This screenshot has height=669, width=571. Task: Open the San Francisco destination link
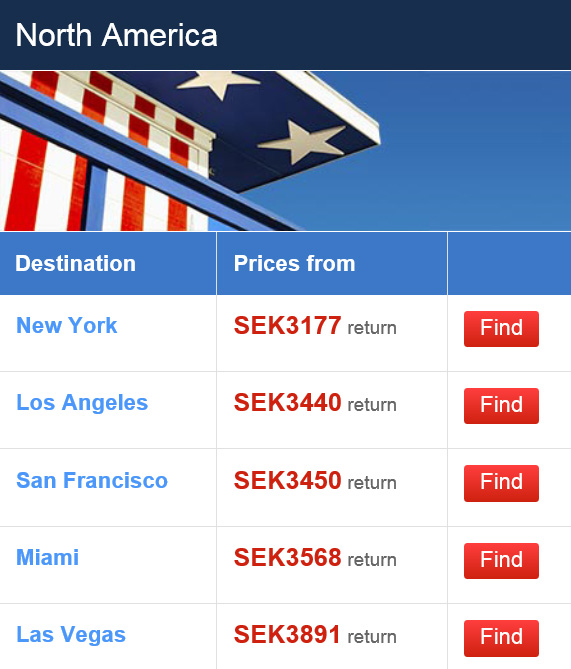point(92,480)
